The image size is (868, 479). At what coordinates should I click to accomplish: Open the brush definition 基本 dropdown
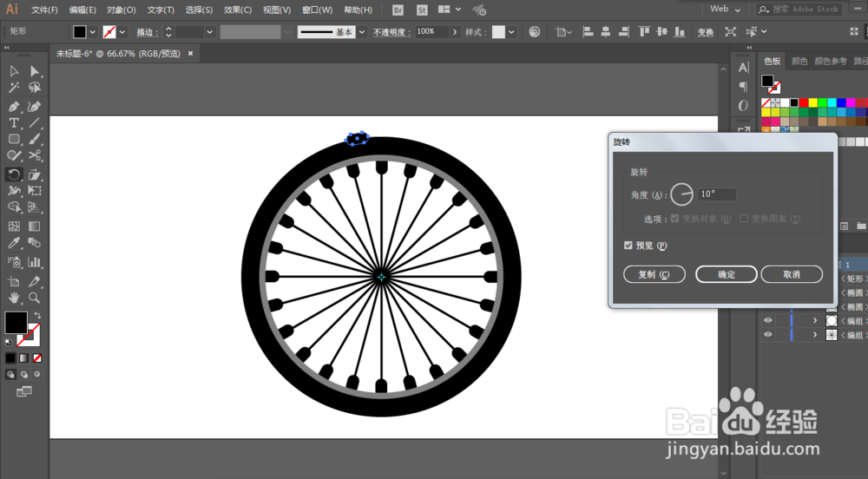tap(362, 32)
